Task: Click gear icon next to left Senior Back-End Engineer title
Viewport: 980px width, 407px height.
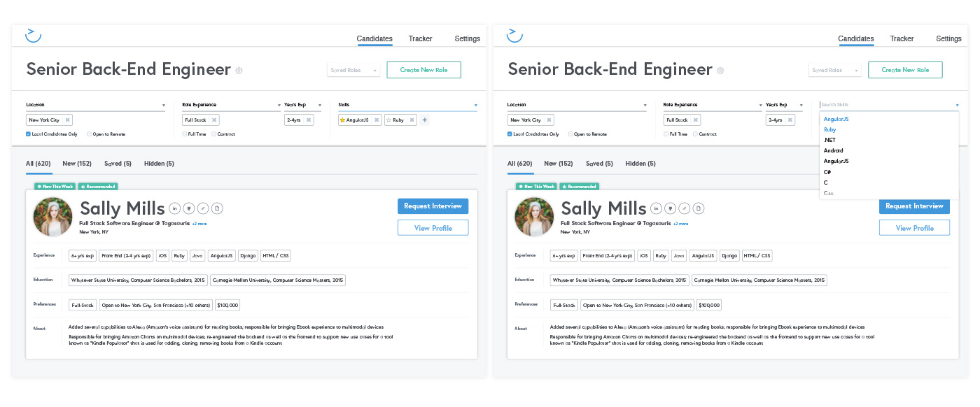Action: click(x=239, y=71)
